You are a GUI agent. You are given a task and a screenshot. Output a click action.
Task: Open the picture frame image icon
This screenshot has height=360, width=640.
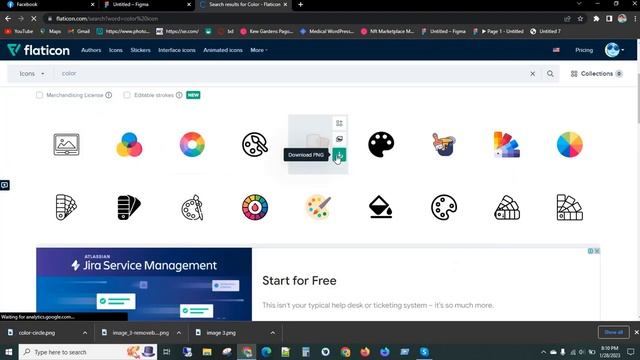click(x=67, y=144)
